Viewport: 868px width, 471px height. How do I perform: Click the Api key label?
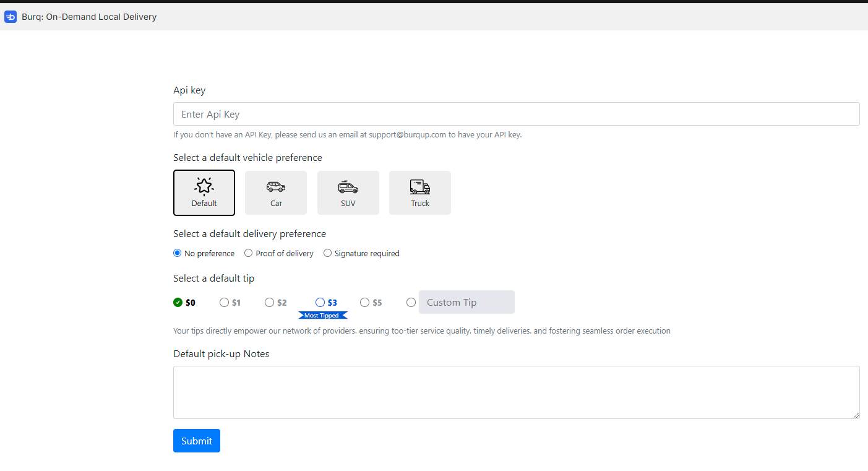[189, 90]
